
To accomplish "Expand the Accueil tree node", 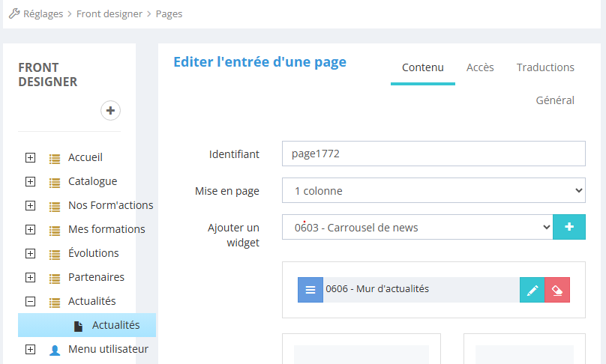I will [30, 157].
